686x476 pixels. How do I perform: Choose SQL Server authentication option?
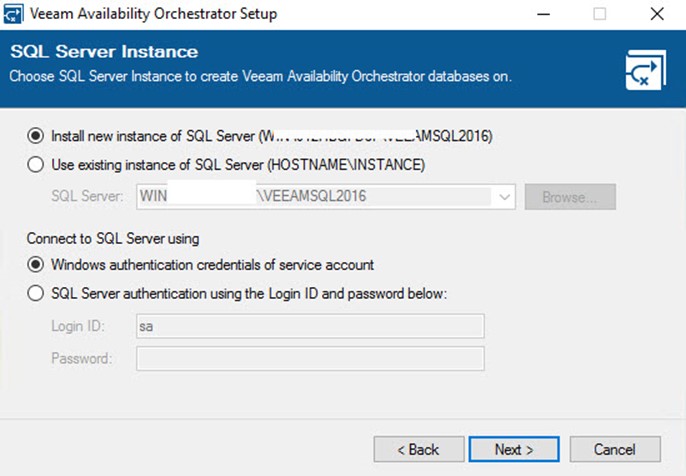pos(35,293)
